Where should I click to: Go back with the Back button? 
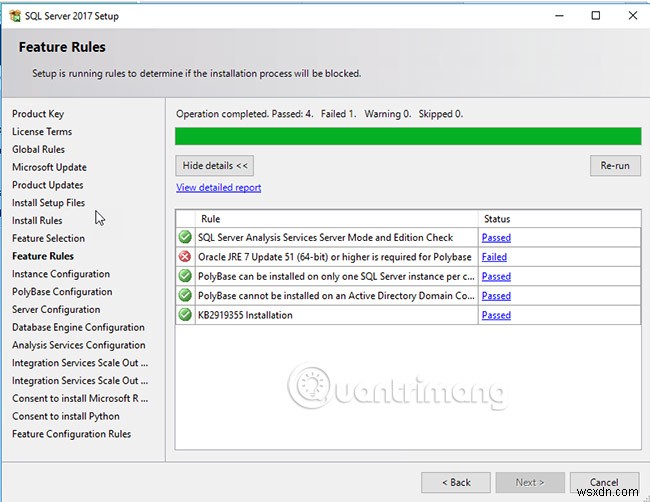[456, 483]
